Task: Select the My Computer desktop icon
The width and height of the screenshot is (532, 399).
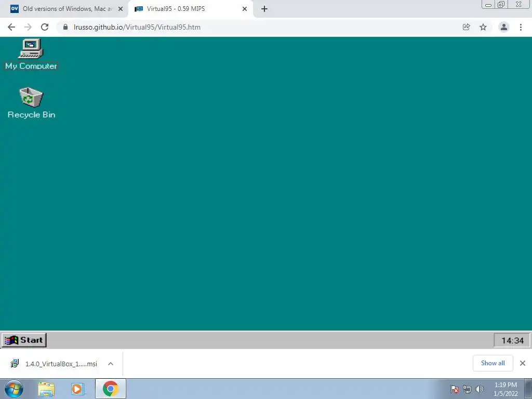Action: coord(31,54)
